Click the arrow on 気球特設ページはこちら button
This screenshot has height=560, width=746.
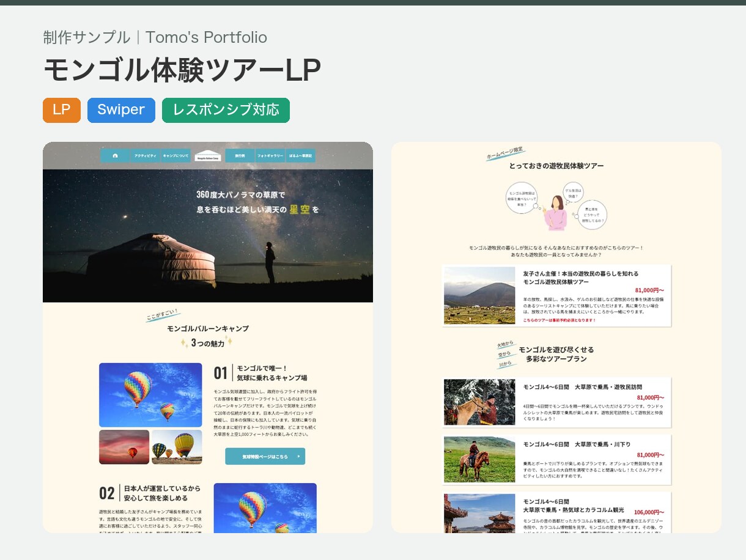(298, 456)
